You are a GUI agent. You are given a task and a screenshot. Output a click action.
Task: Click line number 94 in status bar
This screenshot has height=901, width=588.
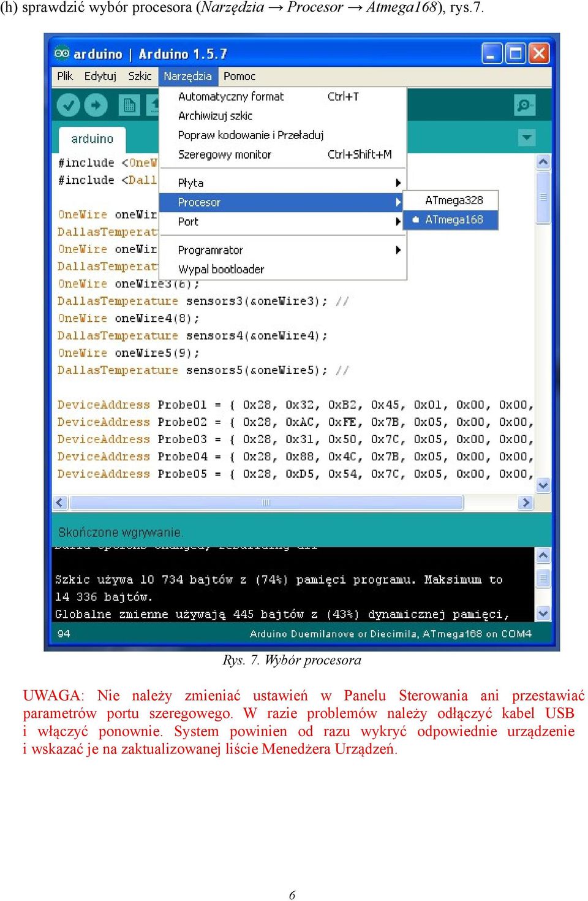tap(64, 634)
